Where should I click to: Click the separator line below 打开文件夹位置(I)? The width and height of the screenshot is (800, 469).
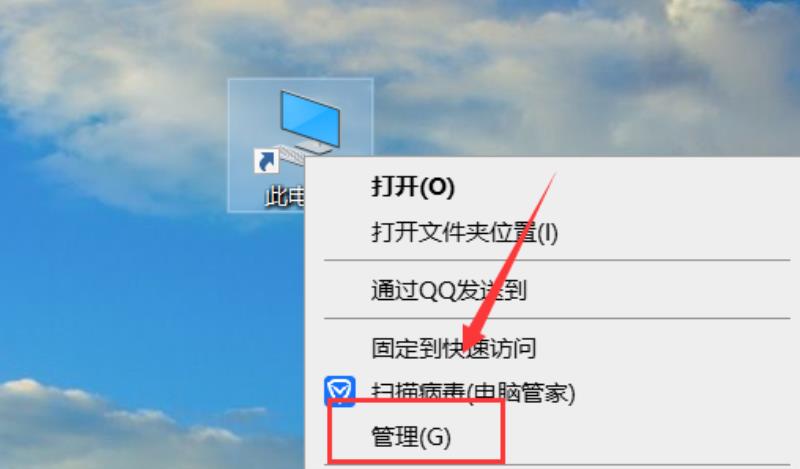[557, 260]
